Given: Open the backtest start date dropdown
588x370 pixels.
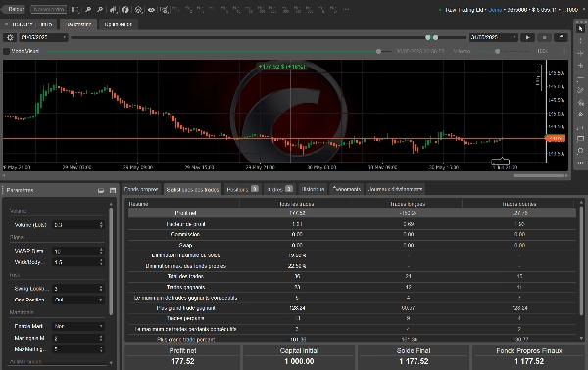Looking at the screenshot, I should point(43,37).
